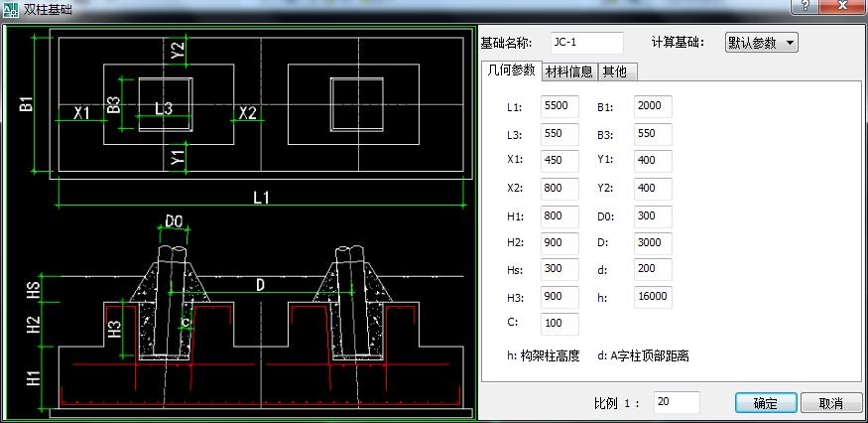Click the D field with value 3000
This screenshot has height=423, width=868.
coord(653,243)
